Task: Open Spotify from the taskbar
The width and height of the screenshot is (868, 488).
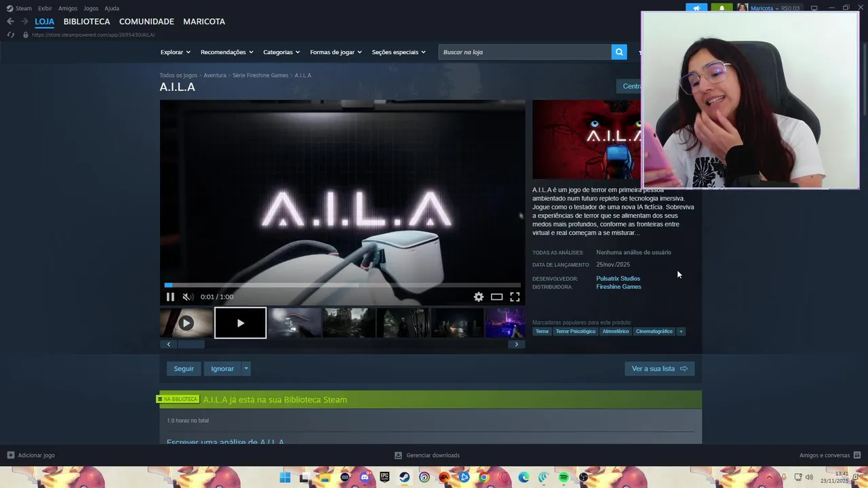Action: 564,478
